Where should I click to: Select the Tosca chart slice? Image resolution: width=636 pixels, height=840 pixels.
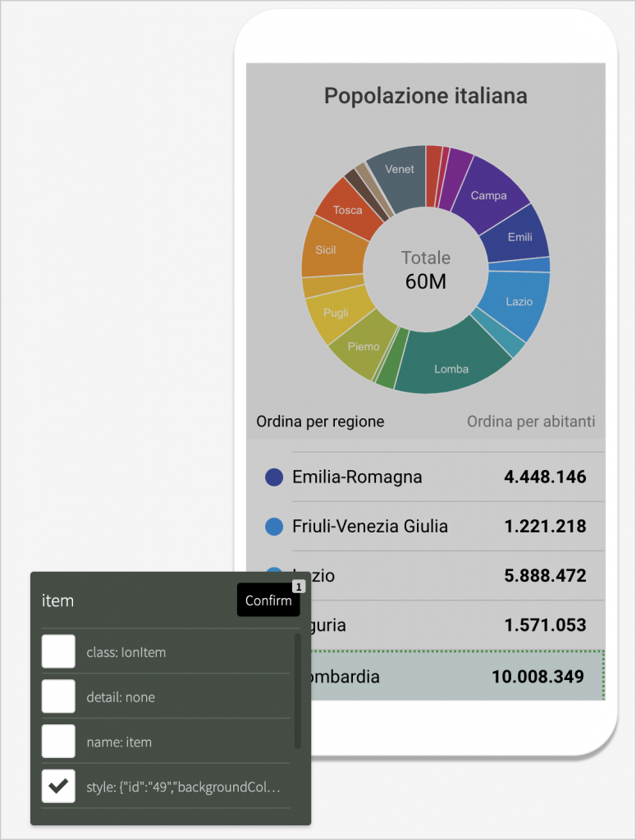(x=345, y=208)
